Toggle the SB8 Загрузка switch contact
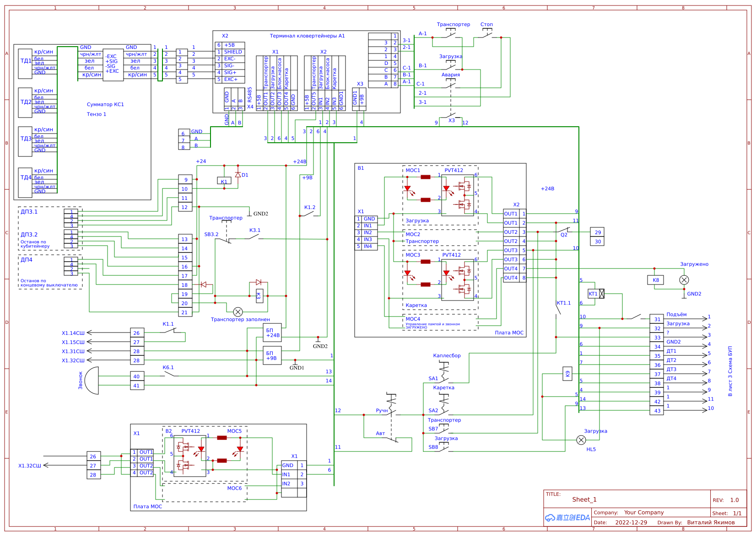 pos(445,448)
